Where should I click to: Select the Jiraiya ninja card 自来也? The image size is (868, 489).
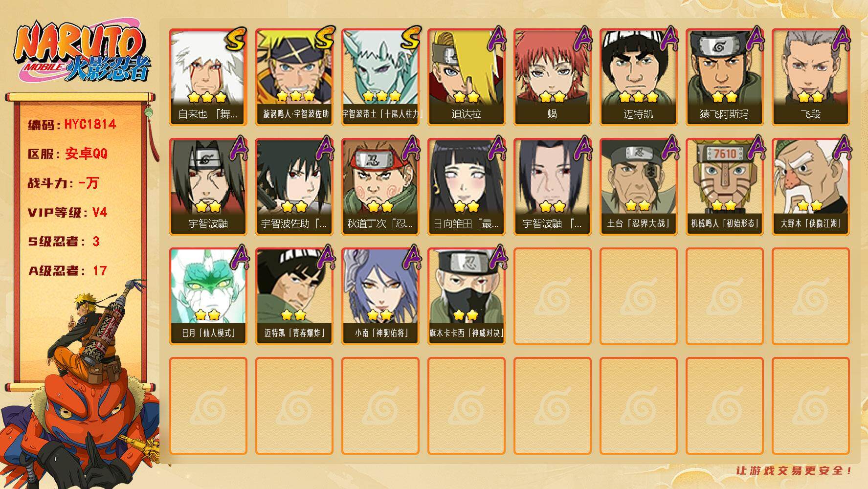point(208,77)
